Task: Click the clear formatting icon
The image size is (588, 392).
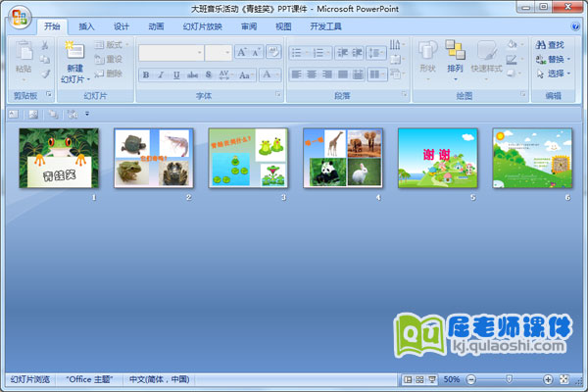Action: pos(273,52)
